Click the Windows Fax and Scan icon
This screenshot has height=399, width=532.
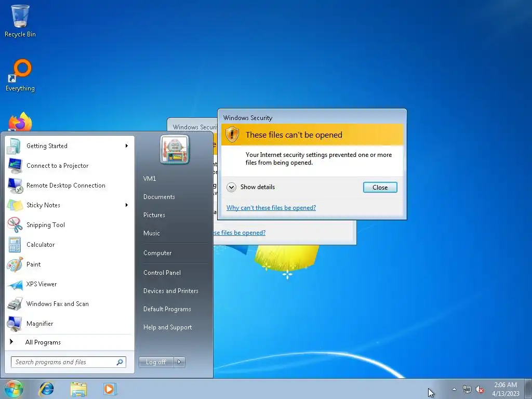15,304
